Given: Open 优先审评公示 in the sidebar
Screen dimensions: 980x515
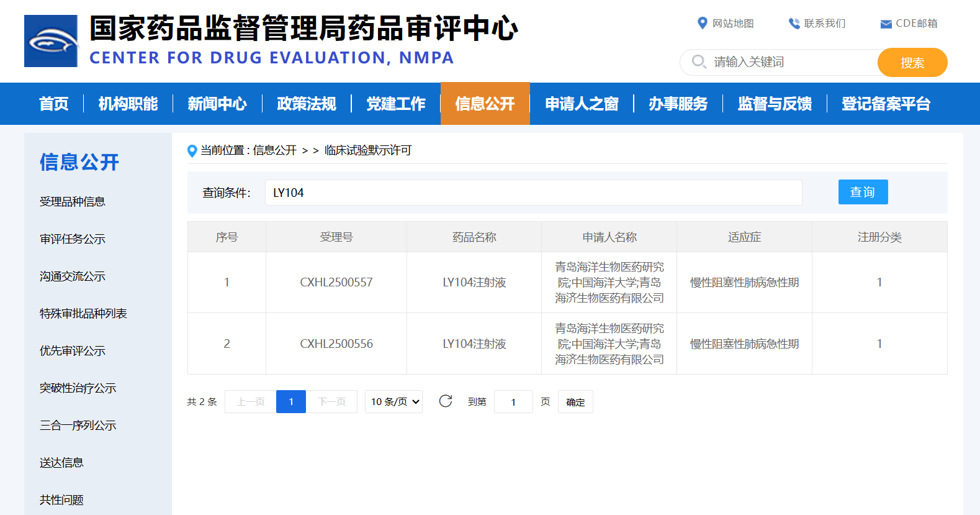Looking at the screenshot, I should pyautogui.click(x=73, y=351).
